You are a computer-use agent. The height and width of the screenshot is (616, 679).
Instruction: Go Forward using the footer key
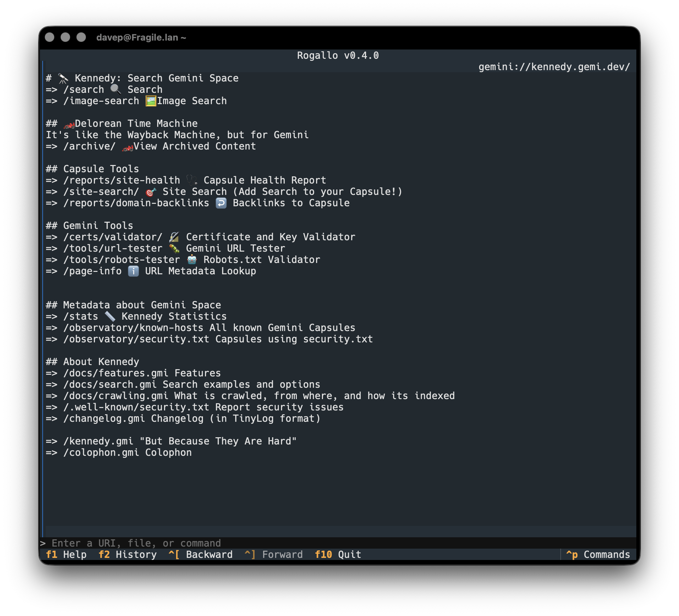point(274,554)
